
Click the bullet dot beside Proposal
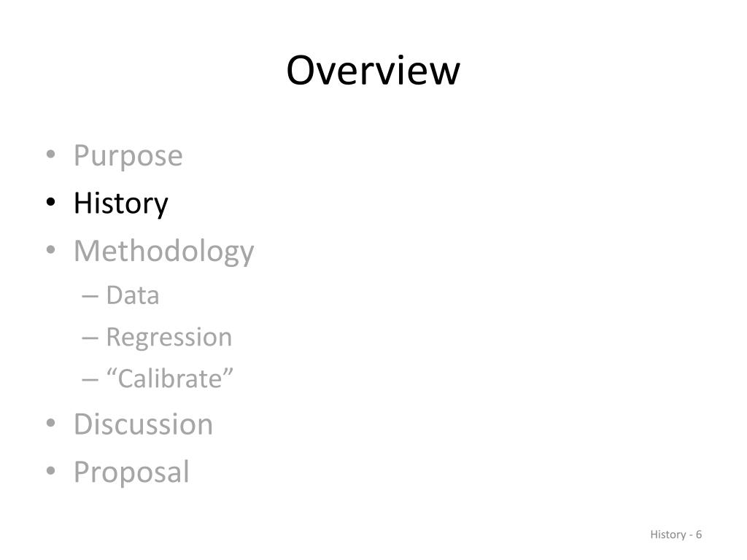[51, 470]
